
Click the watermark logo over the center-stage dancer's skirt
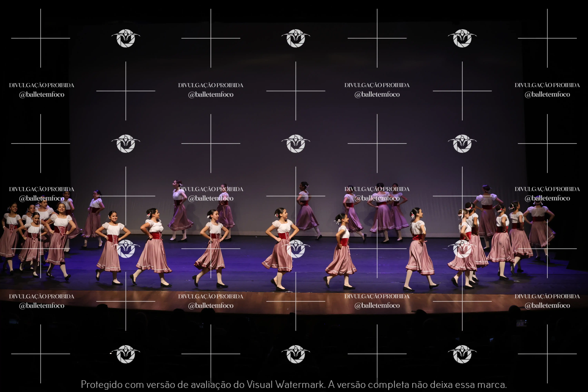(296, 249)
